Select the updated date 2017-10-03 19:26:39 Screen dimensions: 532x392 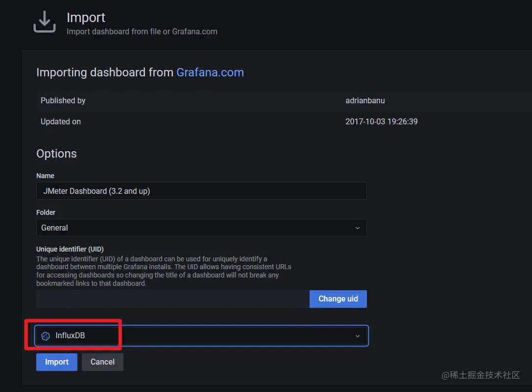[x=381, y=122]
